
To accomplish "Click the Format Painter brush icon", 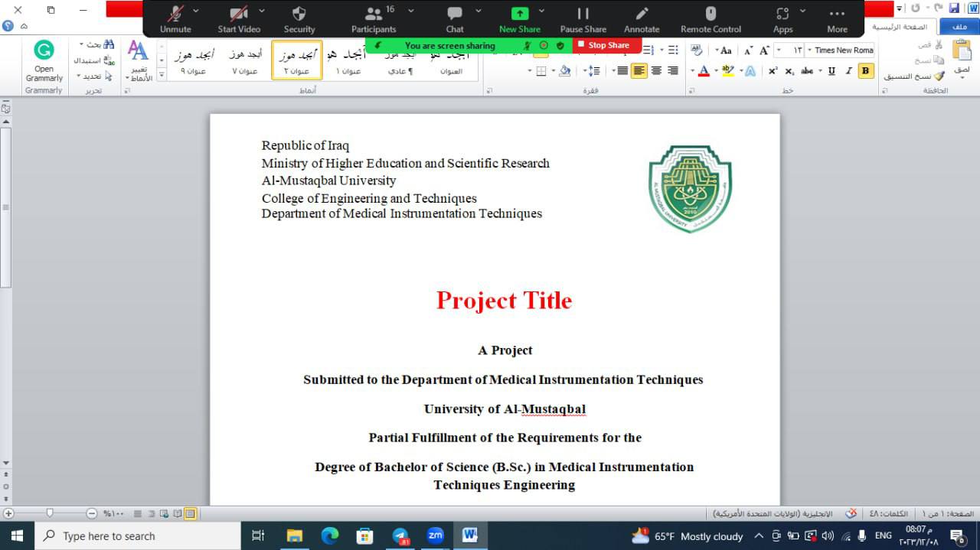I will (939, 76).
